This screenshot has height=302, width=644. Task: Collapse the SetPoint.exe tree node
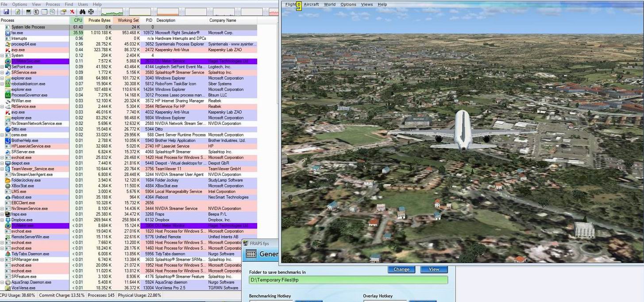click(x=2, y=67)
